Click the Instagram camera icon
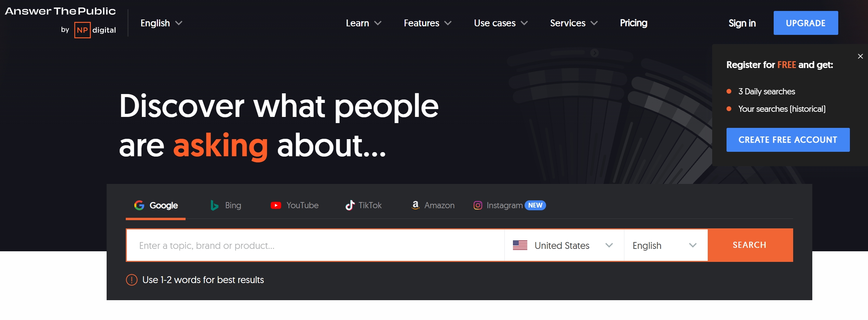 click(x=478, y=205)
